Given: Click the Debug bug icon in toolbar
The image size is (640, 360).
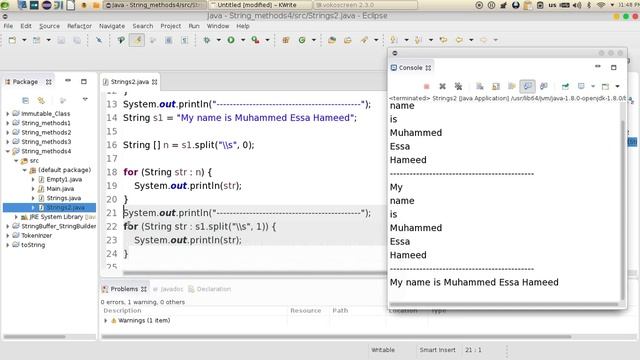Looking at the screenshot, I should tap(207, 40).
